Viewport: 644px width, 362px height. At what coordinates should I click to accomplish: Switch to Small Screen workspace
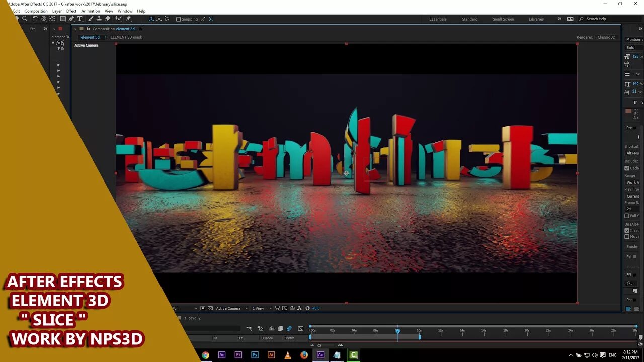[503, 19]
